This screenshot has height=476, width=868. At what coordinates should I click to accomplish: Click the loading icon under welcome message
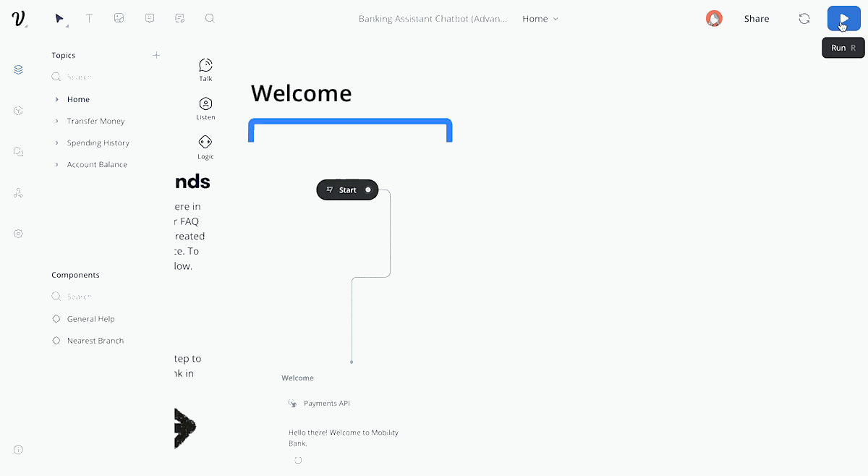pos(298,460)
